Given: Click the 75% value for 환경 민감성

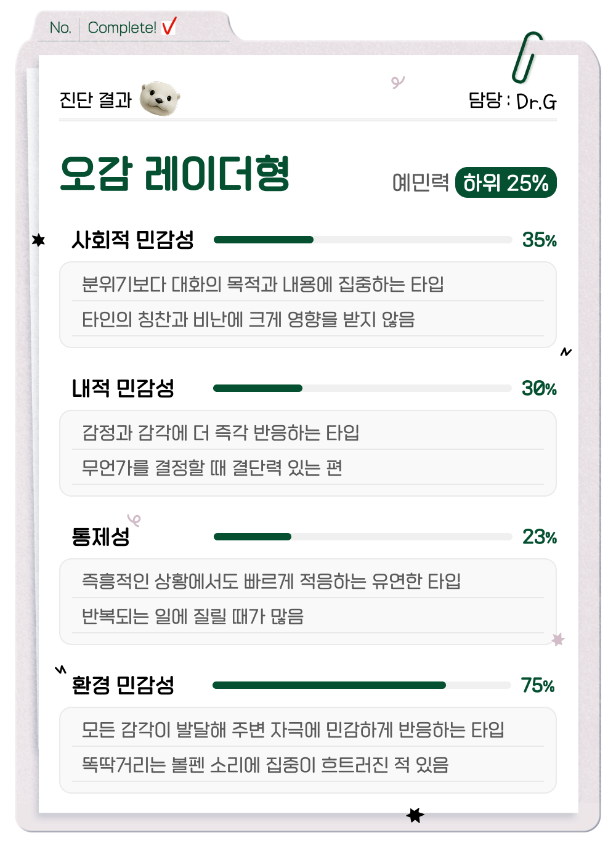Looking at the screenshot, I should pos(538,685).
